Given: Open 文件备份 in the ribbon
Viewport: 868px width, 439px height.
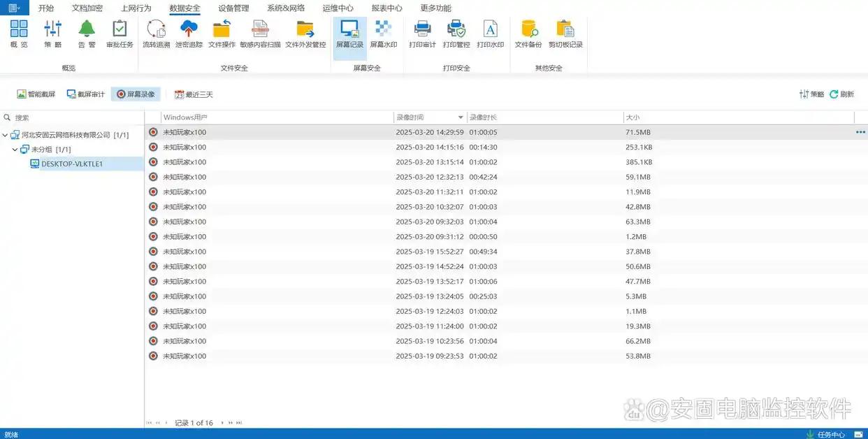Looking at the screenshot, I should pos(528,34).
